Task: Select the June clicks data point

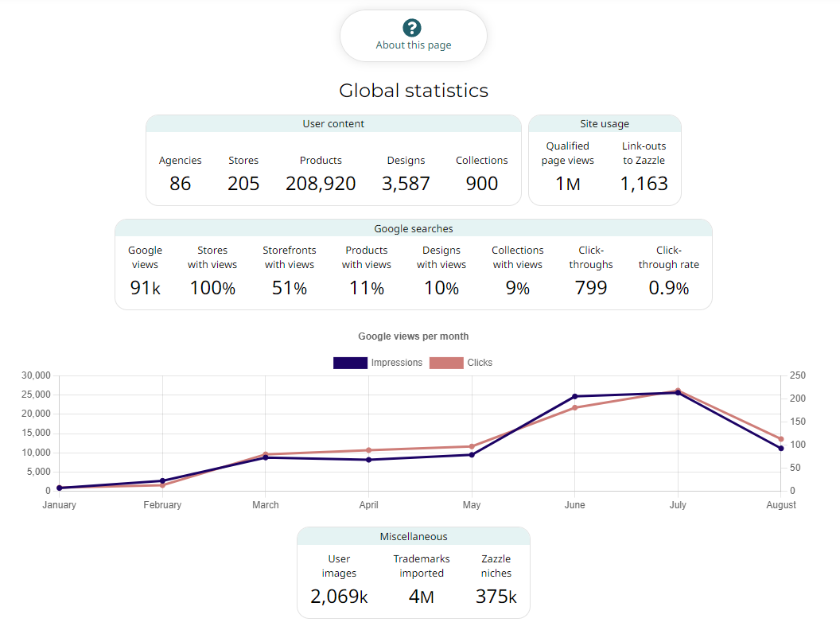Action: point(575,408)
